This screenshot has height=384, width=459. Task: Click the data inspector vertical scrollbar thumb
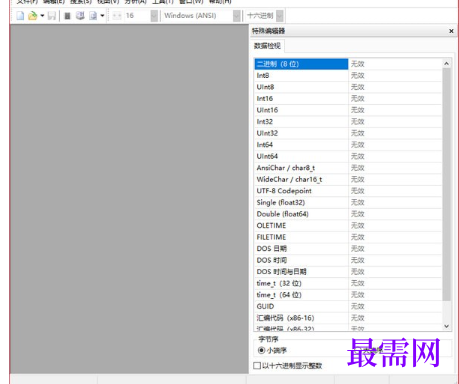447,184
